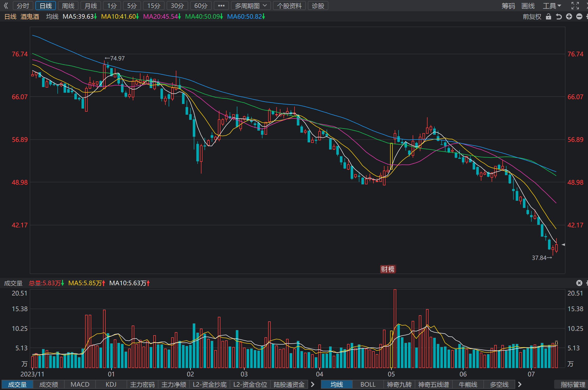The width and height of the screenshot is (588, 390).
Task: Close the 成交量 volume sub-panel
Action: pyautogui.click(x=579, y=283)
